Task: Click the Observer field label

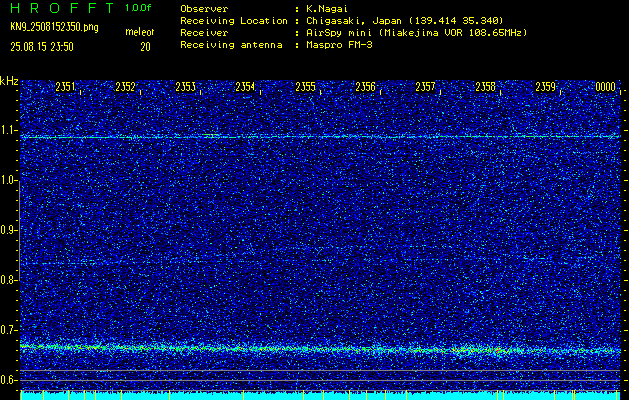Action: 204,8
